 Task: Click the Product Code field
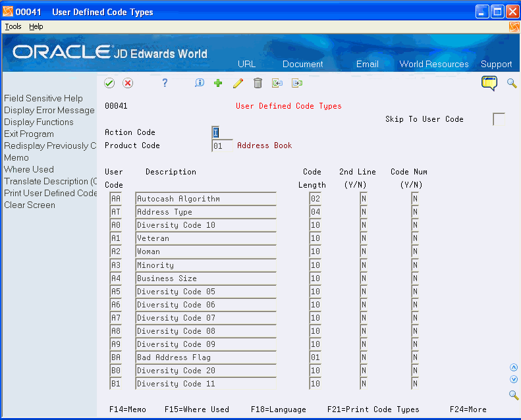pyautogui.click(x=222, y=145)
